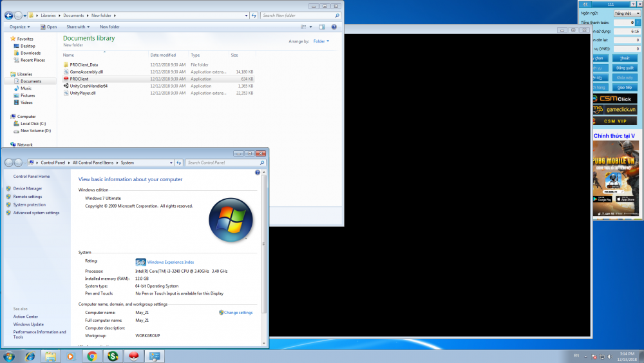Click the refresh icon beside Explorer address bar
The image size is (644, 363).
tap(254, 15)
